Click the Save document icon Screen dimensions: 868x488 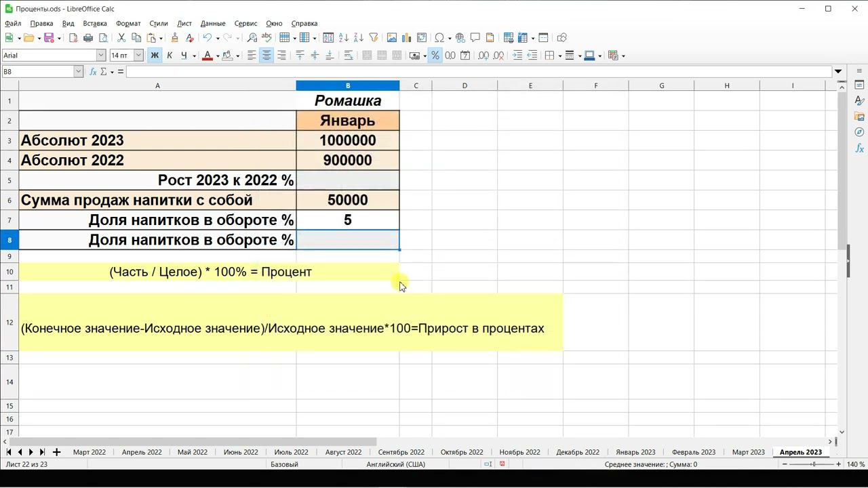[49, 38]
